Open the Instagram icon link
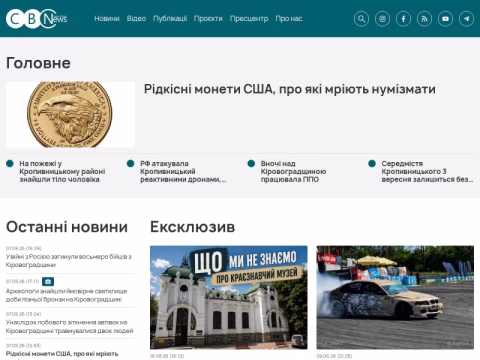Viewport: 480px width, 360px height. coord(382,19)
